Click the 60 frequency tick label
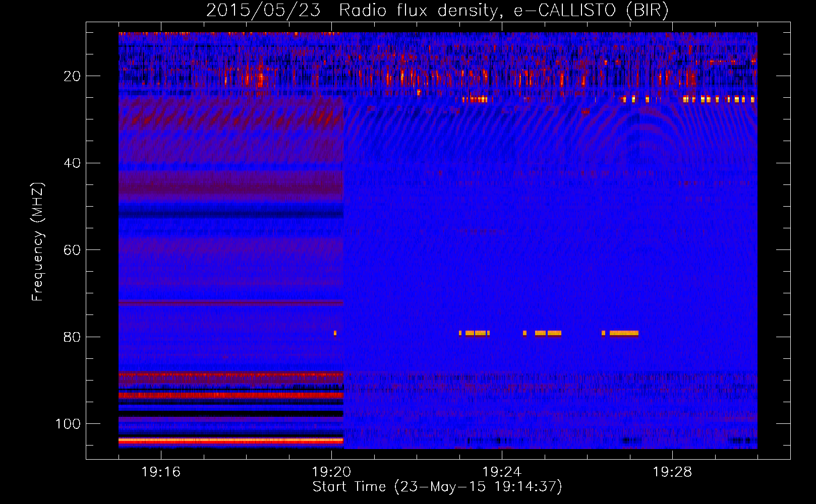Viewport: 816px width, 504px height. [72, 250]
